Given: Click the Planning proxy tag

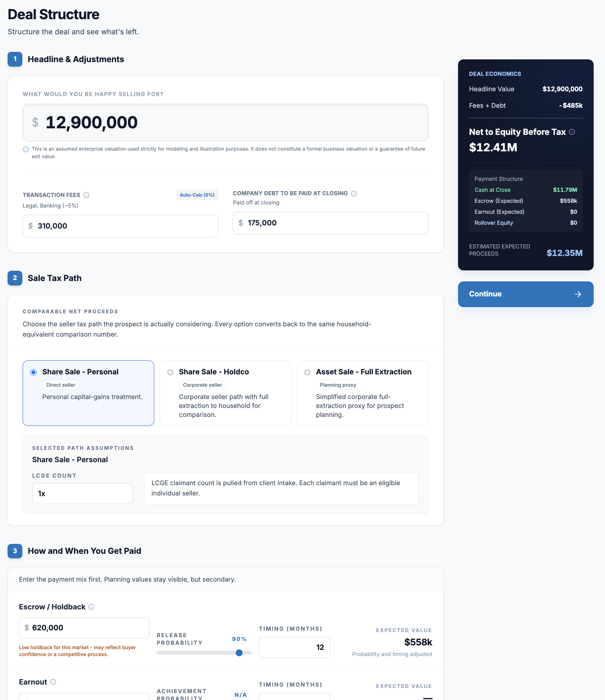Looking at the screenshot, I should 338,385.
